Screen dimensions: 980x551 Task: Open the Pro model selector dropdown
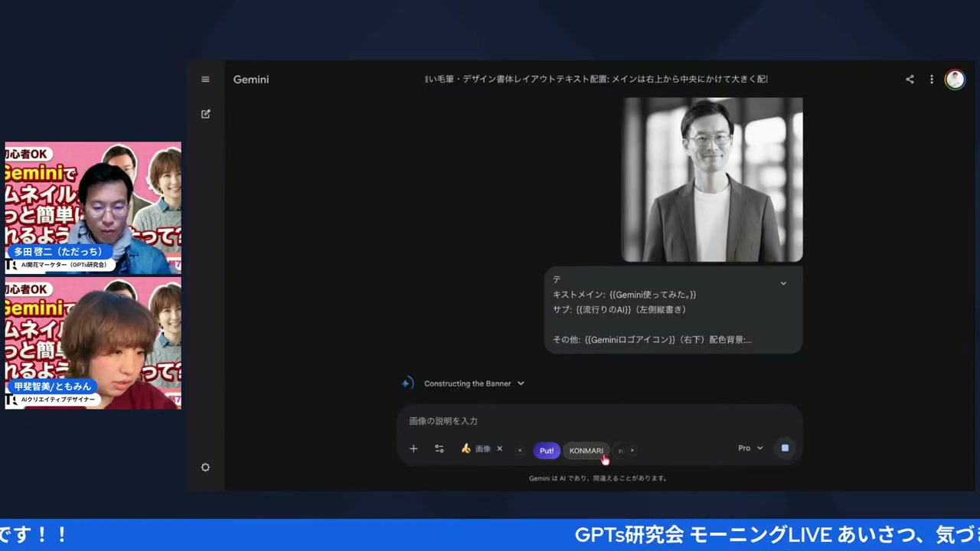tap(750, 448)
